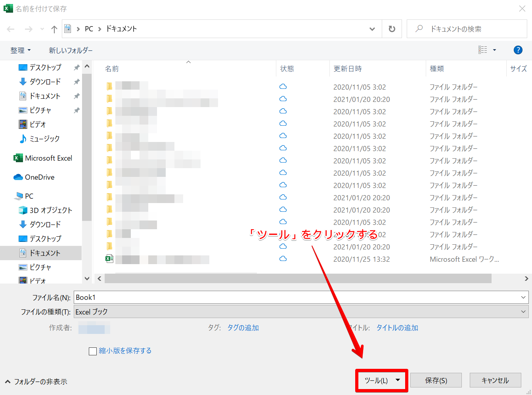This screenshot has width=532, height=395.
Task: Click the horizontal scrollbar in file list
Action: point(297,279)
